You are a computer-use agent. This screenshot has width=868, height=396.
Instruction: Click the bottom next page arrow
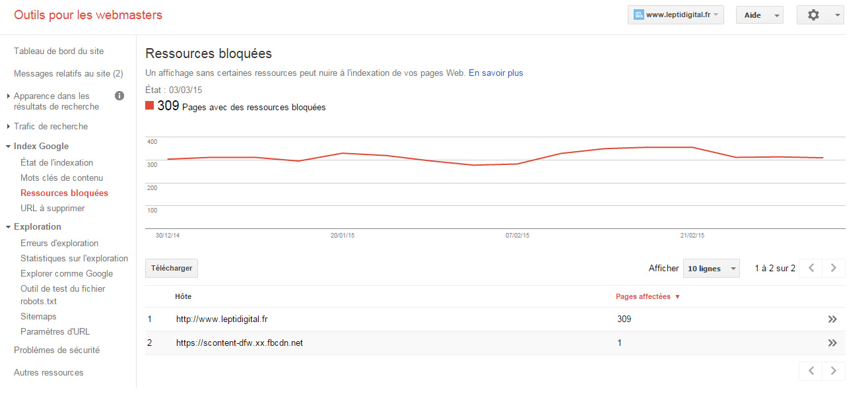834,371
